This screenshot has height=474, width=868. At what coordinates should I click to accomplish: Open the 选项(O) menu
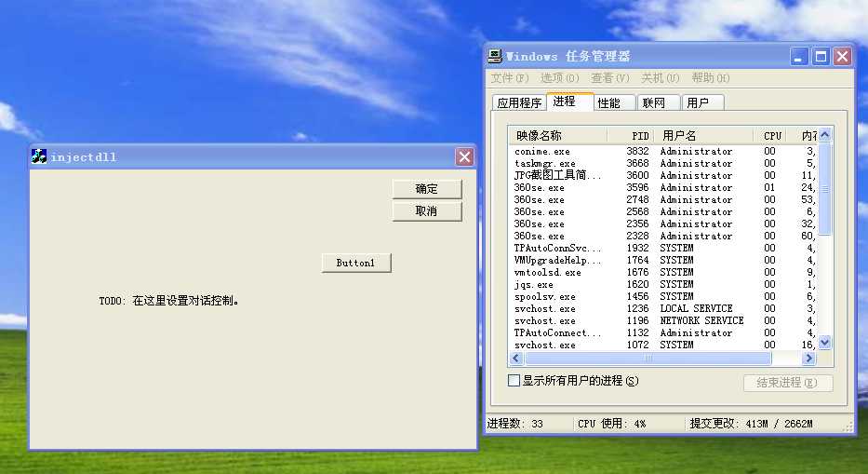560,78
